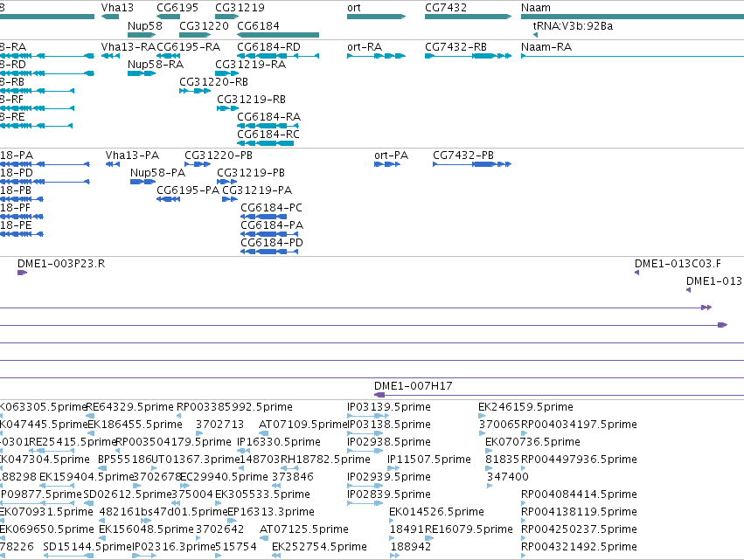
Task: Select the RP003504179.5prime EST label
Action: pos(174,442)
